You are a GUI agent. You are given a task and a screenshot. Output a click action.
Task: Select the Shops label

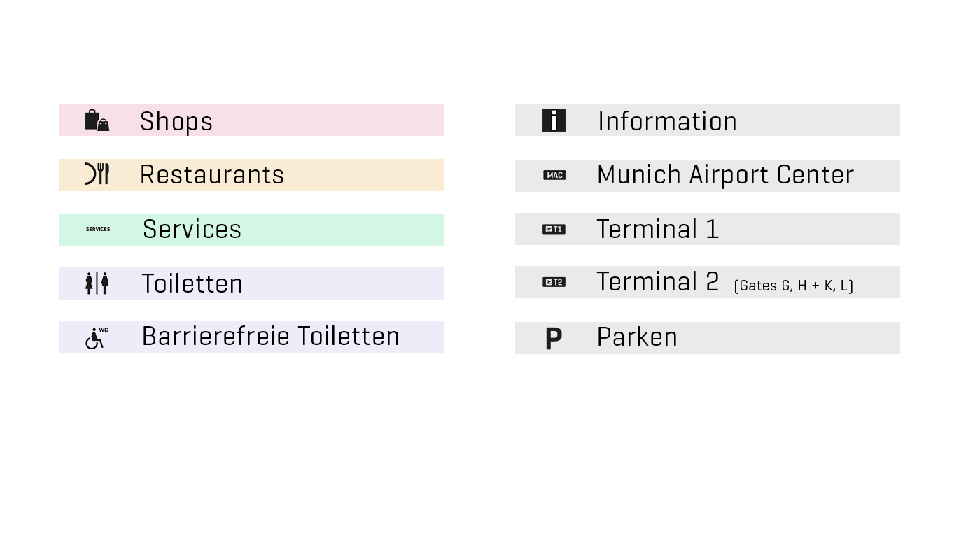coord(176,121)
